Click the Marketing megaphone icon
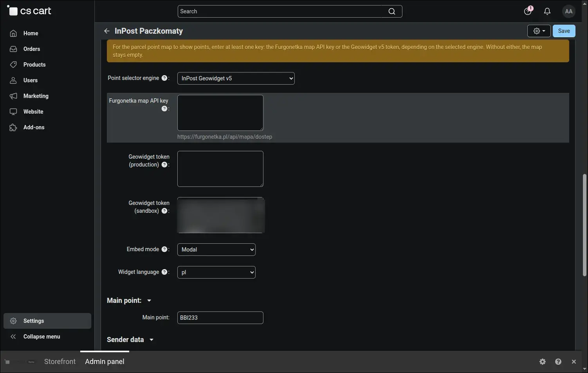This screenshot has height=373, width=588. coord(13,96)
